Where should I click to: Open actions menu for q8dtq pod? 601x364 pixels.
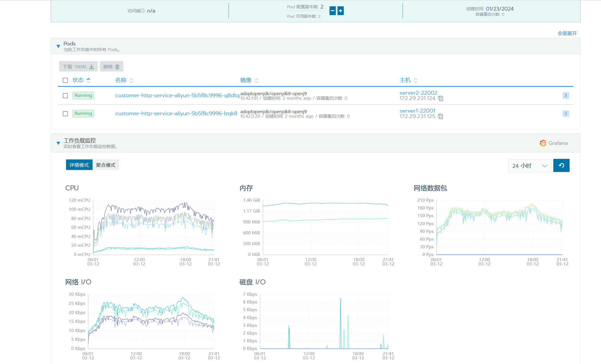566,95
